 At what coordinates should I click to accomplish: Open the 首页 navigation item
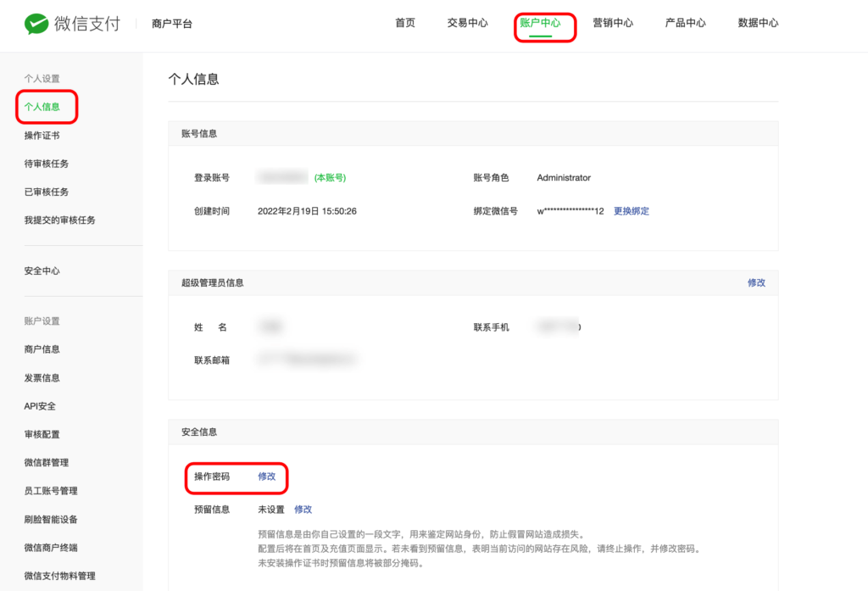(x=404, y=24)
